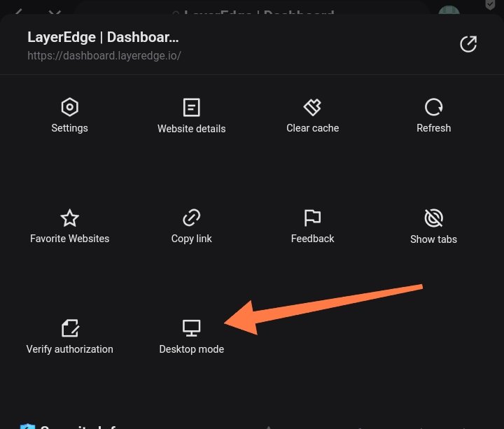Open Website details
This screenshot has height=429, width=504.
click(192, 115)
